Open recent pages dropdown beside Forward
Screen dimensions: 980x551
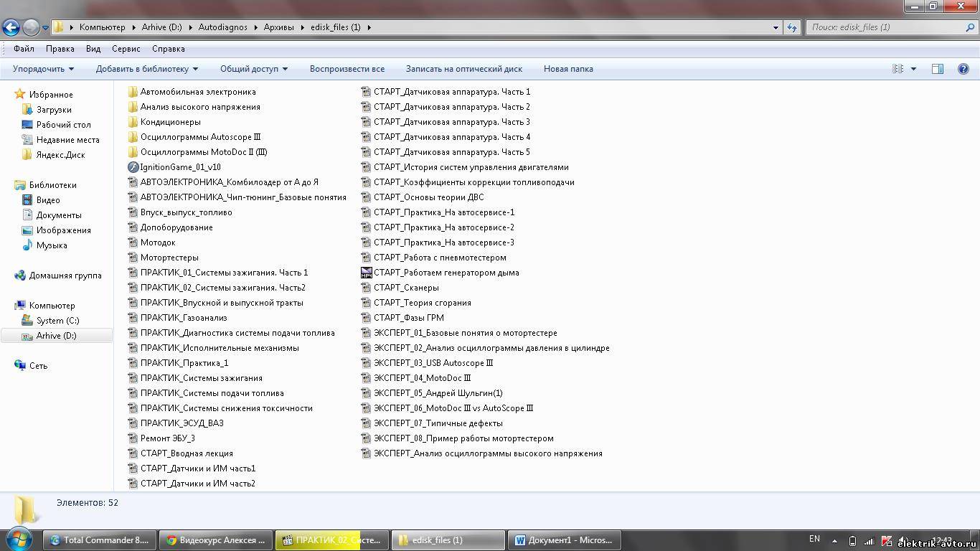pos(45,27)
